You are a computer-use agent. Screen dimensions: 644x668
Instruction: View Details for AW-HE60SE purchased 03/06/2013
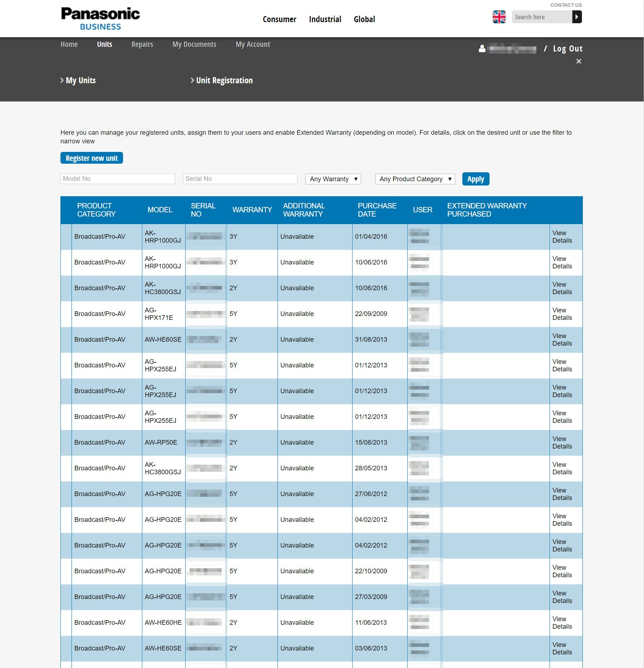point(562,648)
